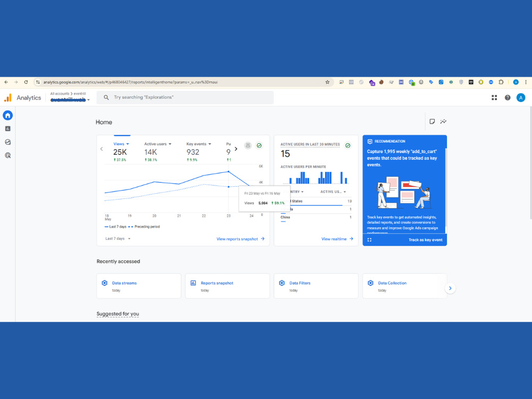Open the help question mark menu
532x399 pixels.
tap(508, 98)
